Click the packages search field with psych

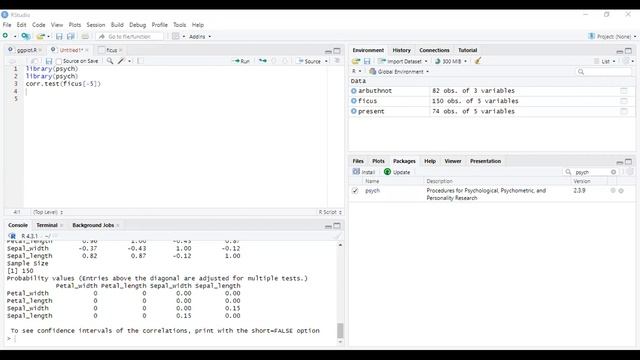(x=590, y=172)
